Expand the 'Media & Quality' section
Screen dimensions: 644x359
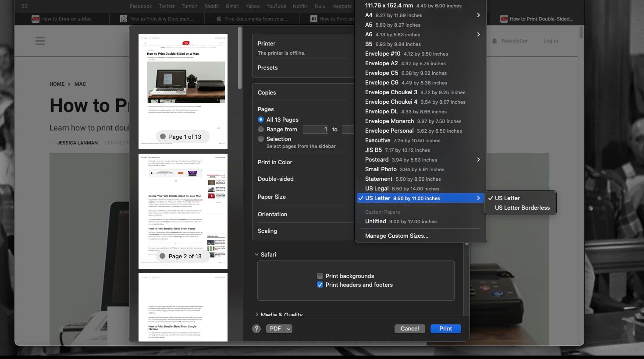[x=256, y=314]
